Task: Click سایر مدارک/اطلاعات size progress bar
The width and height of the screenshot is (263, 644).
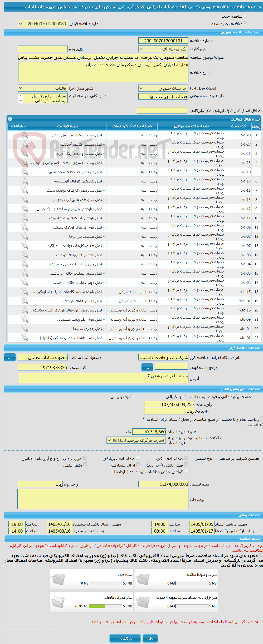Action: coord(105,606)
